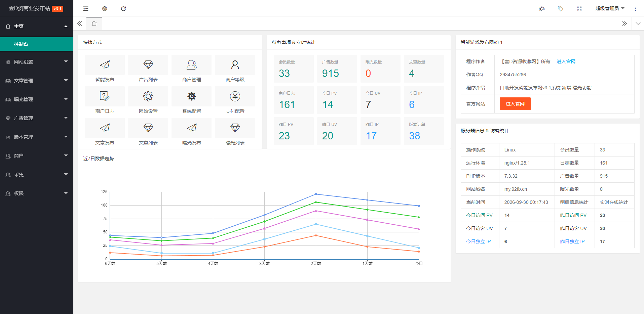Image resolution: width=644 pixels, height=314 pixels.
Task: Open tab options down-chevron
Action: 638,24
